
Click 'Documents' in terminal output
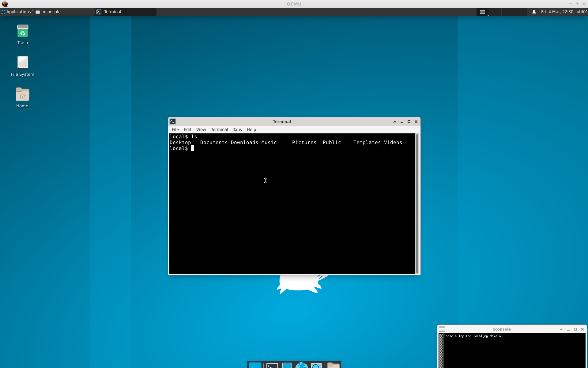[x=214, y=143]
